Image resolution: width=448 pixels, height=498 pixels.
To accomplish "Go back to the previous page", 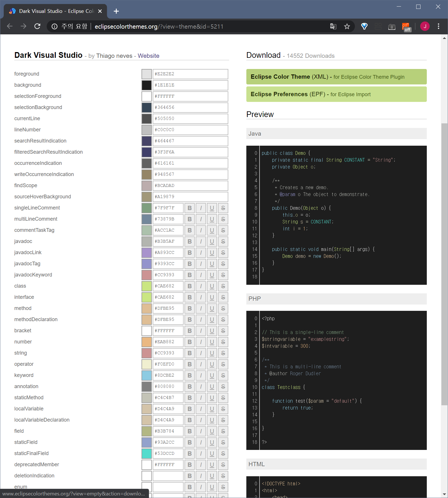I will (x=10, y=26).
